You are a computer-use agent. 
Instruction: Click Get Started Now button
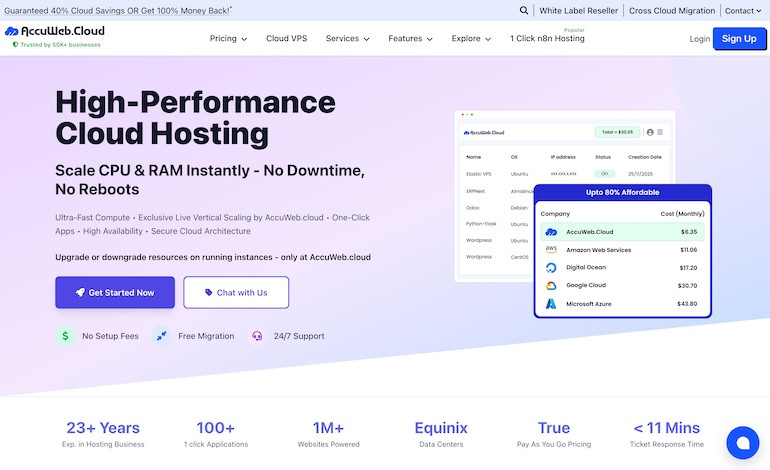pyautogui.click(x=115, y=292)
